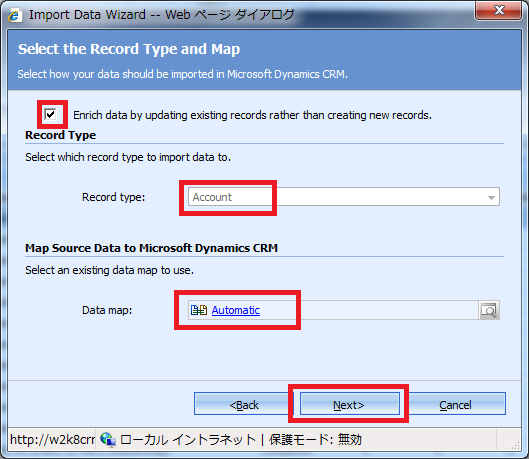Expand the Record type dropdown arrow
This screenshot has height=459, width=529.
491,197
